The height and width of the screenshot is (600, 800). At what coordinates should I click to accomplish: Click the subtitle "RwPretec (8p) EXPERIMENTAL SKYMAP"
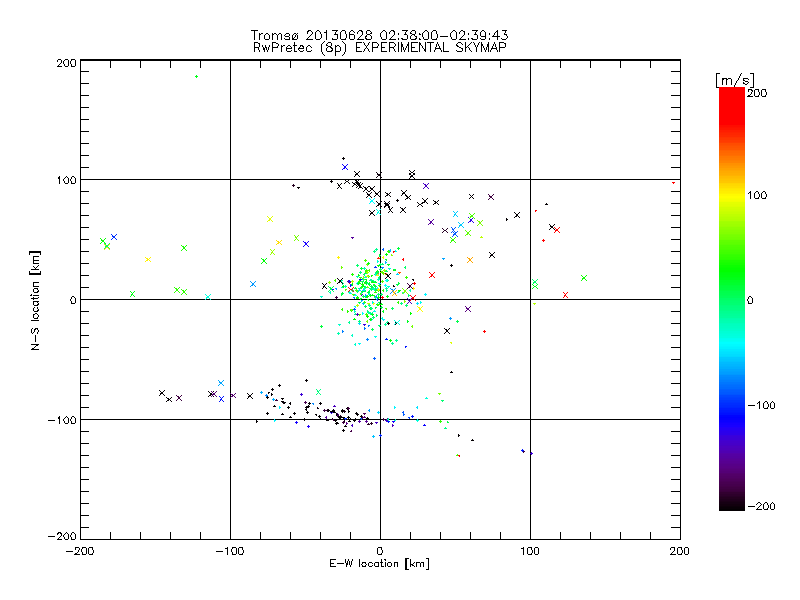point(380,48)
